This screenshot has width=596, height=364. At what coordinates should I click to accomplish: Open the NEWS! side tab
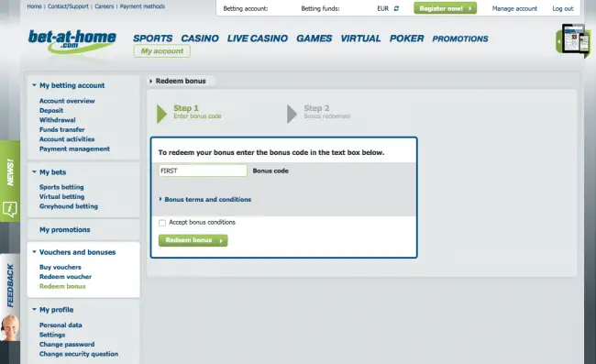[x=10, y=171]
